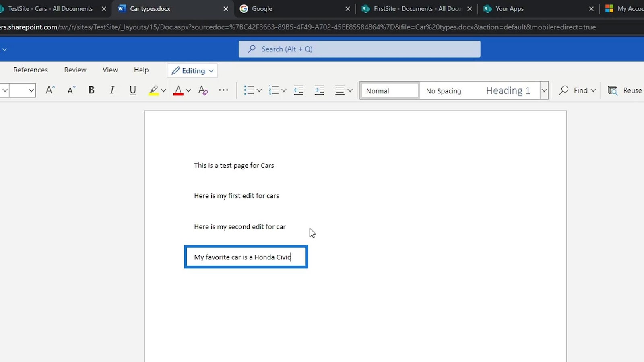Screen dimensions: 644x362
Task: Apply the yellow text highlight color
Action: click(x=153, y=90)
